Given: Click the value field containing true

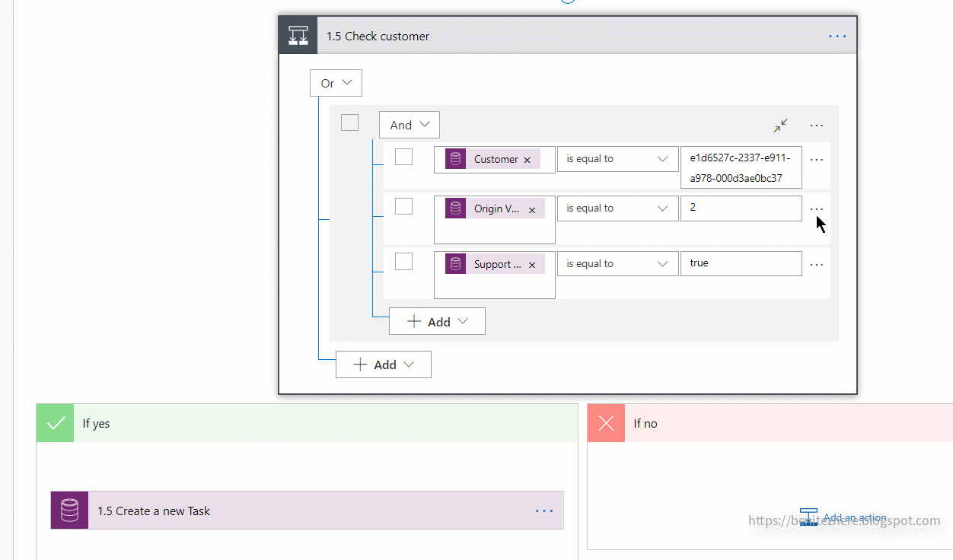Looking at the screenshot, I should (741, 262).
